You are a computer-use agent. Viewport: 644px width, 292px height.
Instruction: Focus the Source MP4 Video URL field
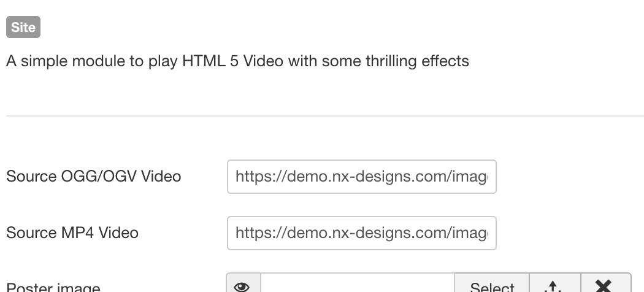pyautogui.click(x=362, y=233)
